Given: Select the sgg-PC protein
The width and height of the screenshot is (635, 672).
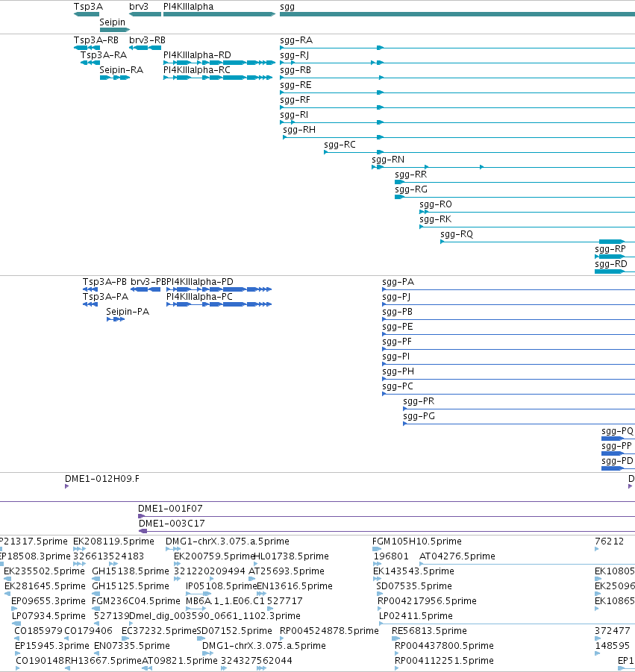Looking at the screenshot, I should coord(508,394).
